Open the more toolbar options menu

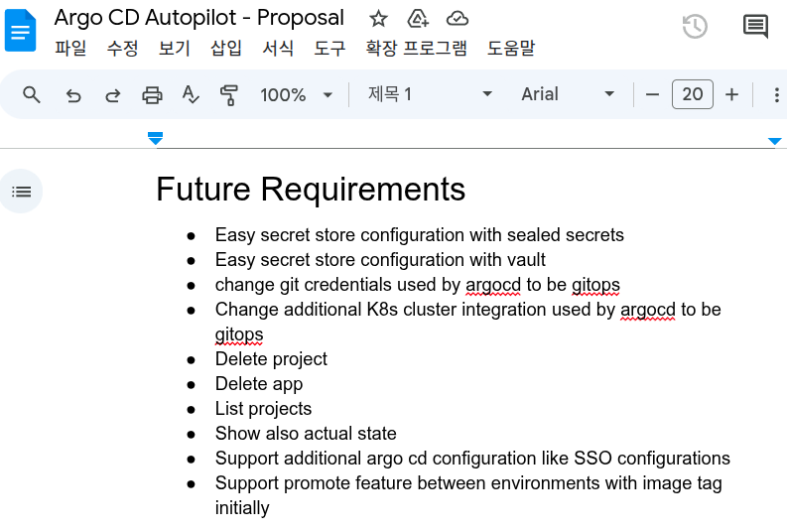pyautogui.click(x=776, y=94)
